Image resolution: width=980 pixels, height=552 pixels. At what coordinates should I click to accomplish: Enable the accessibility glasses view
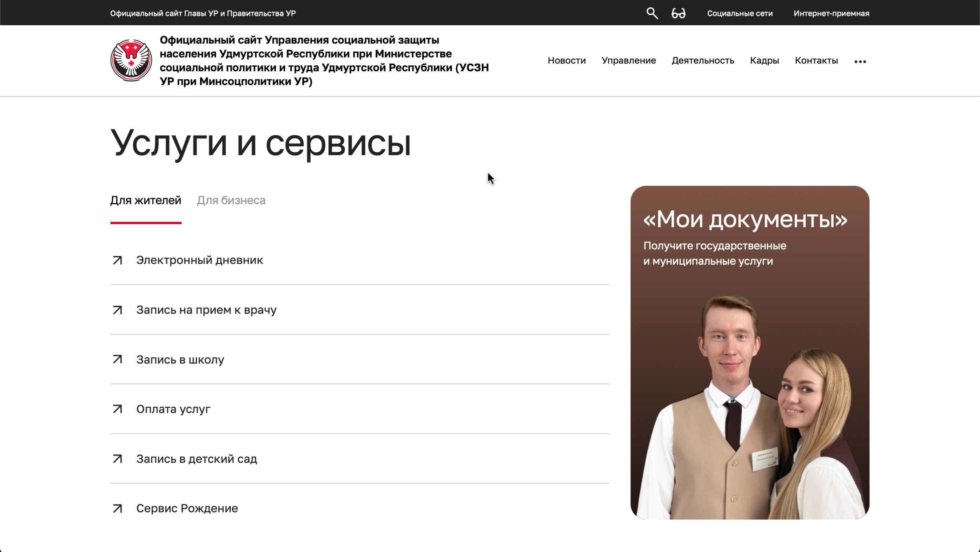coord(678,13)
